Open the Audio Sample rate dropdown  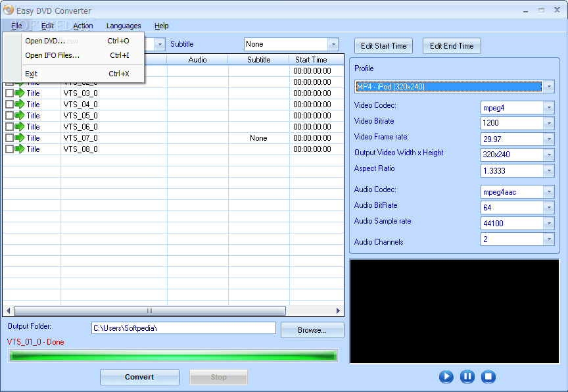(x=549, y=223)
